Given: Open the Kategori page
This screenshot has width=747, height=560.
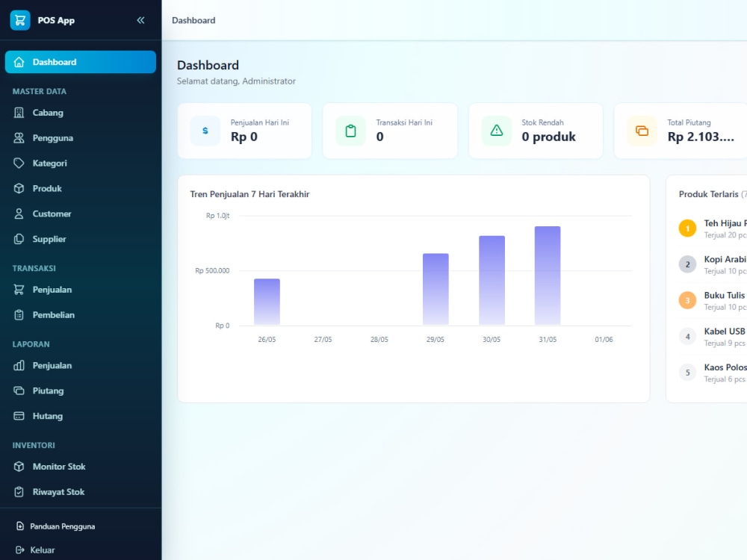Looking at the screenshot, I should 81,164.
